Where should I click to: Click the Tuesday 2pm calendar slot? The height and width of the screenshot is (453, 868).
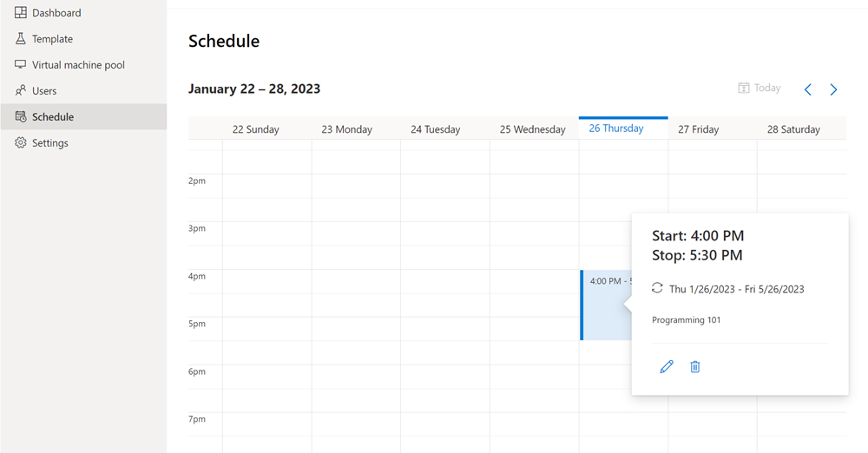[445, 186]
